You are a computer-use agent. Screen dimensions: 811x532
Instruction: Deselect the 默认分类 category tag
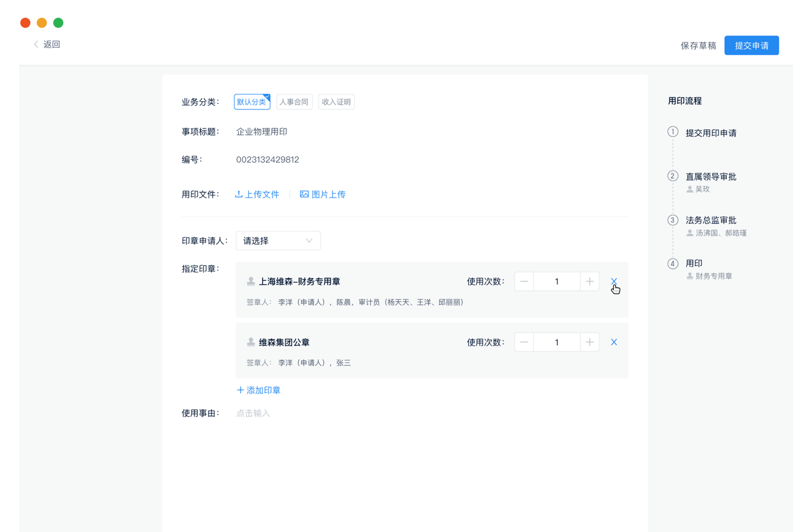[252, 101]
